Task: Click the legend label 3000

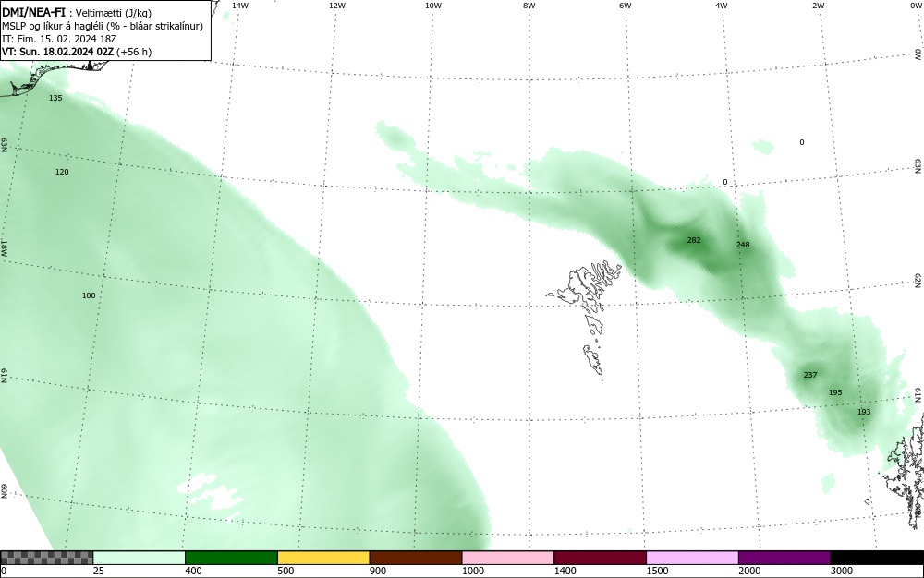Action: point(842,571)
